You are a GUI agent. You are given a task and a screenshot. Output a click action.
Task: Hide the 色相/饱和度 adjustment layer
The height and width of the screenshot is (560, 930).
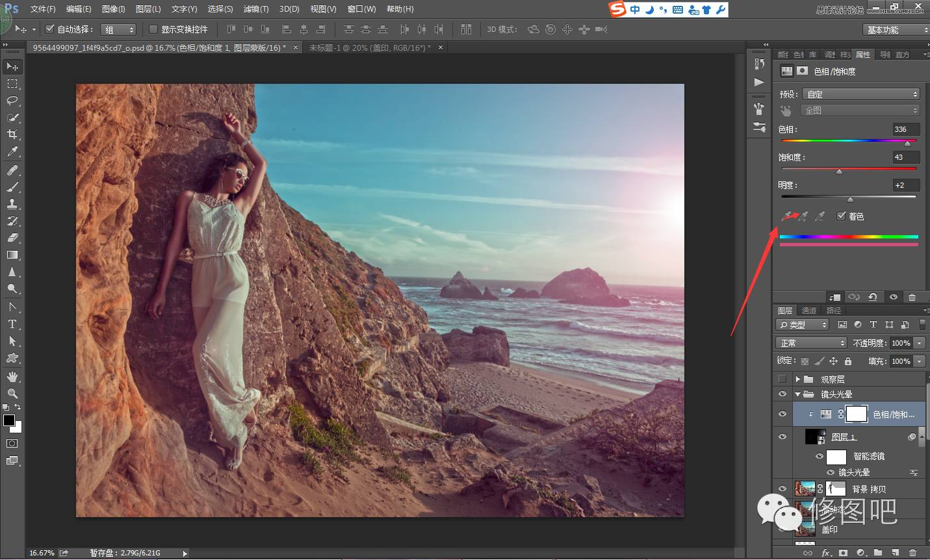[x=782, y=414]
